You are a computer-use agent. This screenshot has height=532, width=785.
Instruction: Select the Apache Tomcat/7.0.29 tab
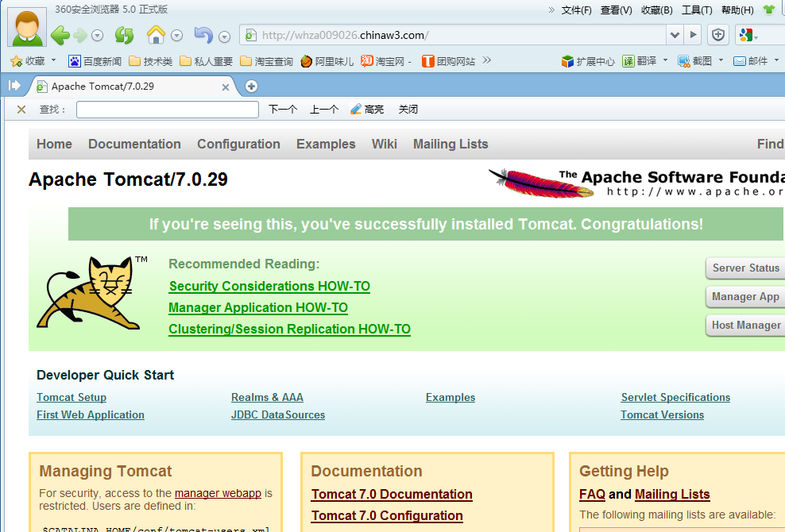tap(131, 87)
